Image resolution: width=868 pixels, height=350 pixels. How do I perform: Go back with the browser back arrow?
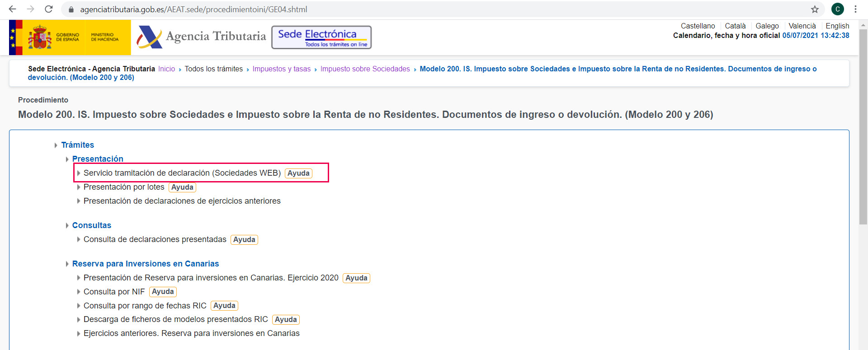(x=12, y=9)
